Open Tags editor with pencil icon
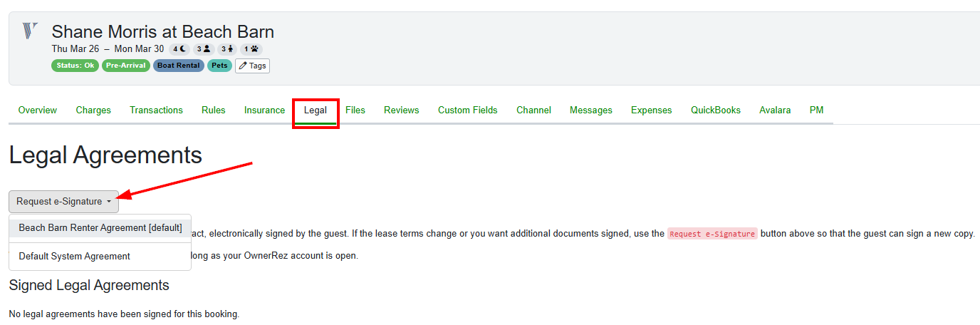Viewport: 980px width, 325px height. coord(252,66)
